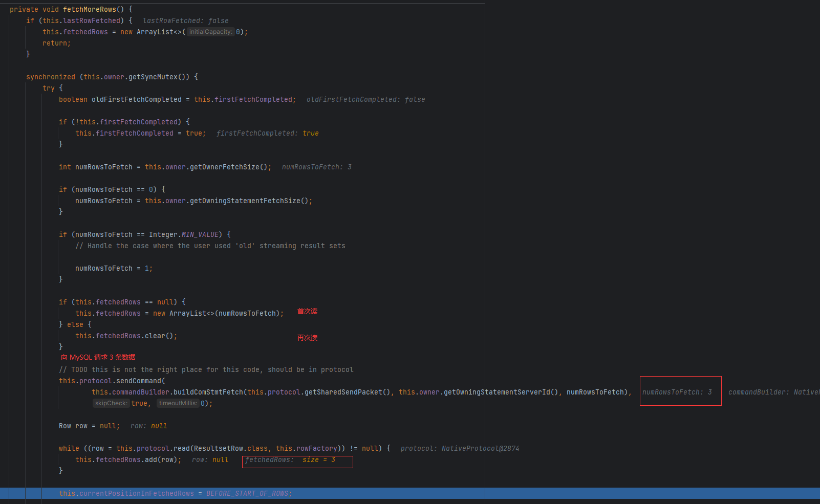Click the fetchMoreRows method name
The width and height of the screenshot is (820, 504).
(90, 9)
